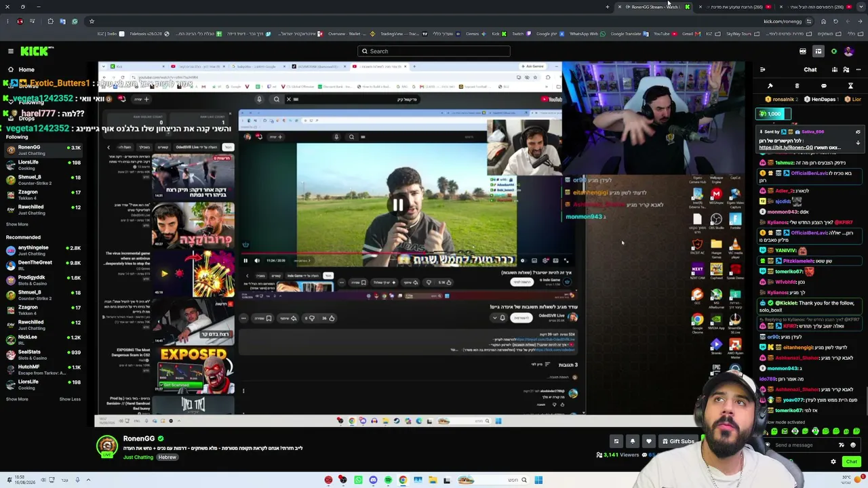Open chat leaderboard icon
Screen dimensions: 868x488
[x=835, y=70]
